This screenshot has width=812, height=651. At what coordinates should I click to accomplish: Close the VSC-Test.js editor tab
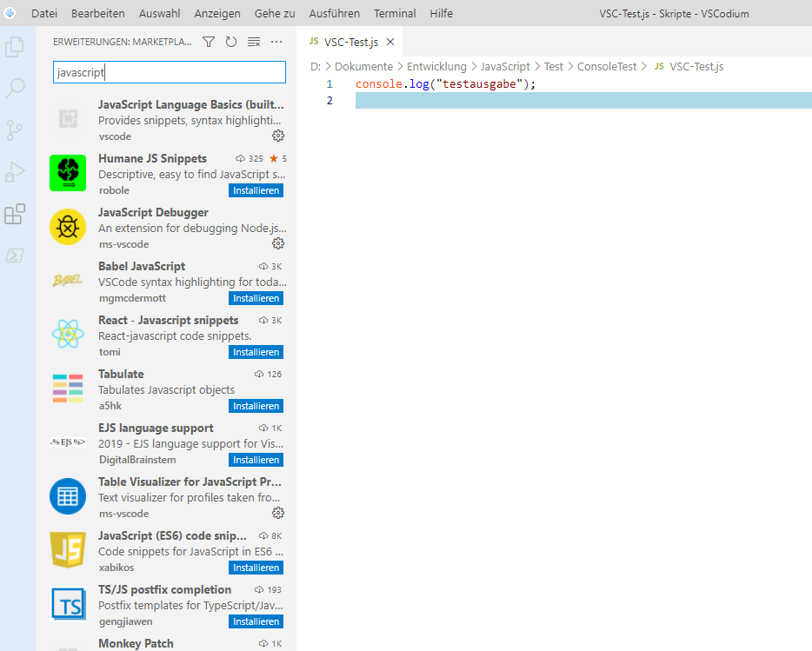point(390,42)
